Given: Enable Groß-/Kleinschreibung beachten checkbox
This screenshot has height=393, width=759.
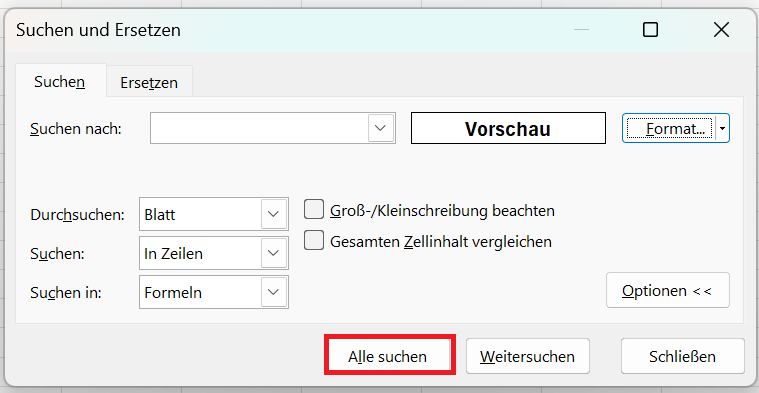Looking at the screenshot, I should tap(314, 210).
